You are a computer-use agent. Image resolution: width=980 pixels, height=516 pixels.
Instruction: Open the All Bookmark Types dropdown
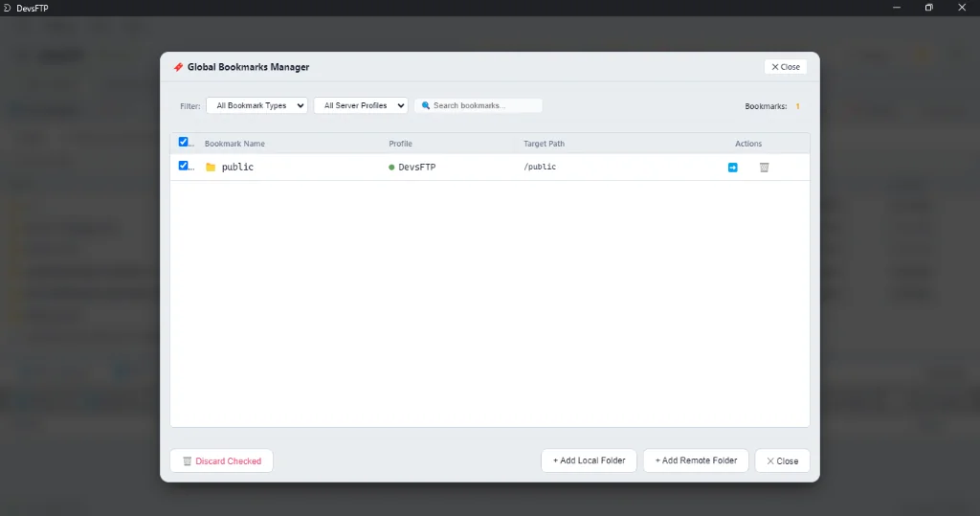[256, 105]
